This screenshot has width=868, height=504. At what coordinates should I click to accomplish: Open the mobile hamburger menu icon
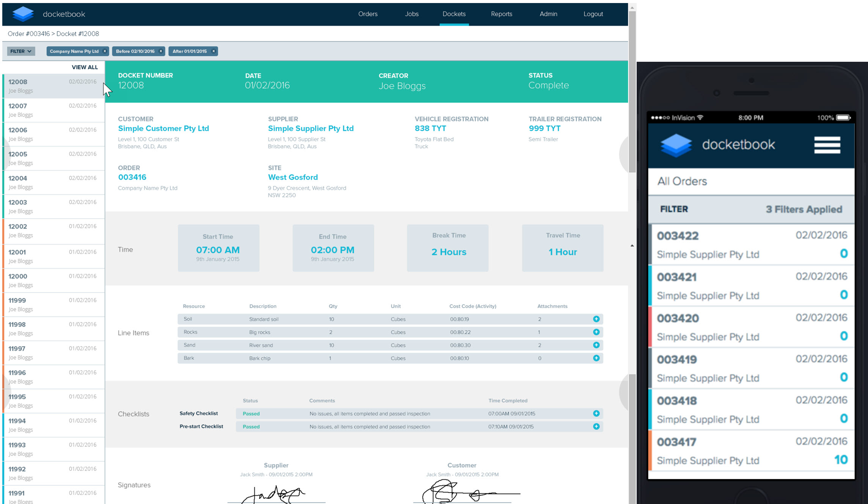point(827,145)
